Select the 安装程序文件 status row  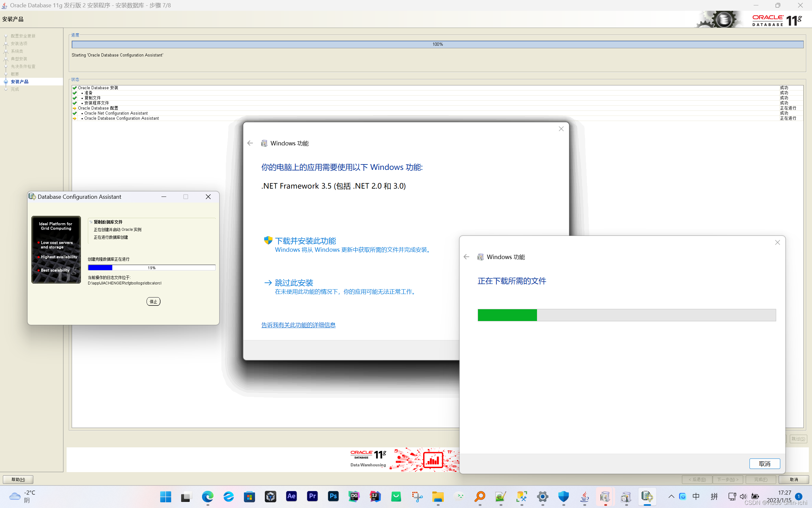[x=437, y=103]
